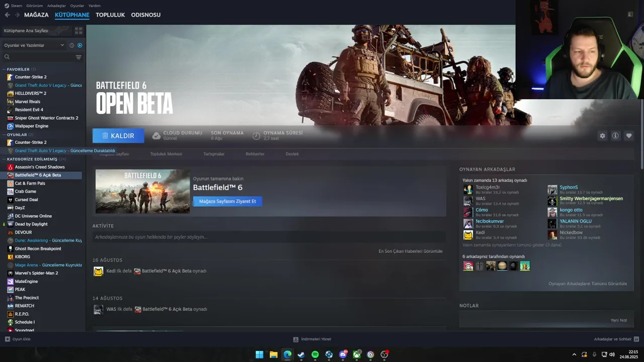Click the KALDIR button
The width and height of the screenshot is (644, 362).
(118, 136)
